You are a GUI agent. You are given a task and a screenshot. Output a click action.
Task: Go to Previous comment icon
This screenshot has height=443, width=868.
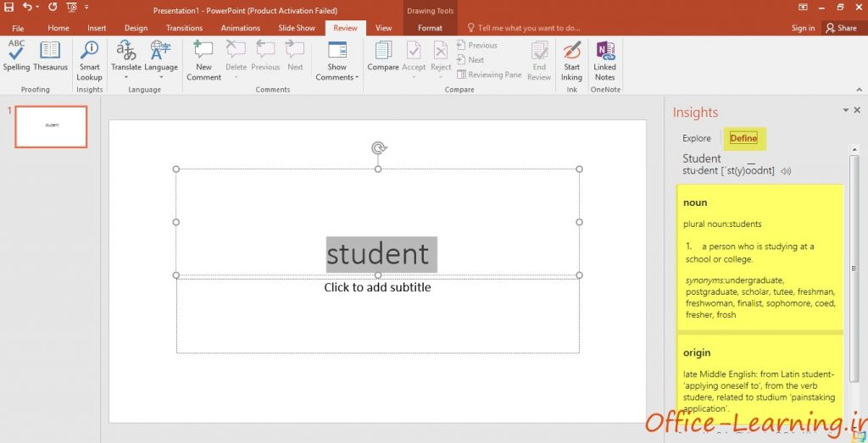pos(265,50)
